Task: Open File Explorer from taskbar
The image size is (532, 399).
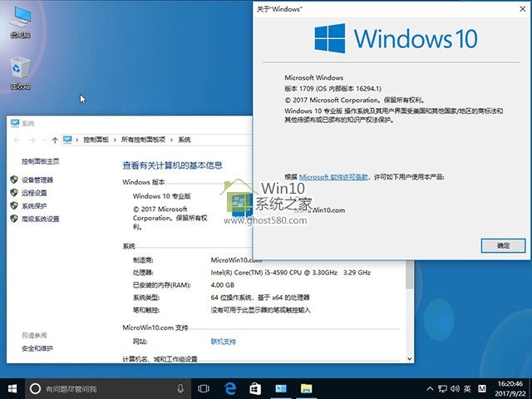Action: [x=307, y=388]
